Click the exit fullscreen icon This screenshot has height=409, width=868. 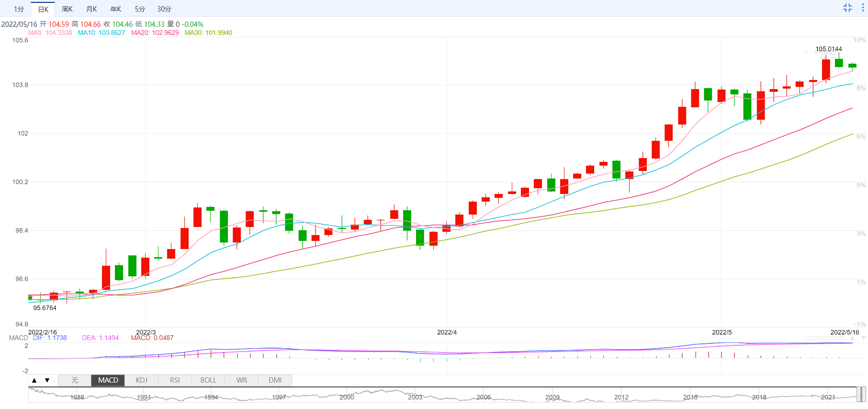[x=847, y=8]
